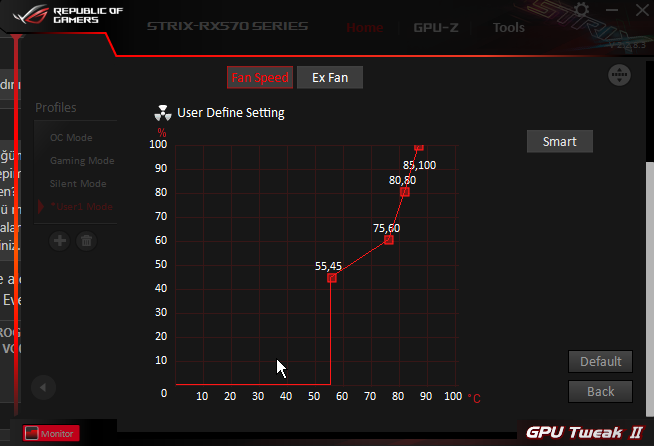Screen dimensions: 654x446
Task: Click the right vertical scrollbar
Action: pyautogui.click(x=650, y=289)
